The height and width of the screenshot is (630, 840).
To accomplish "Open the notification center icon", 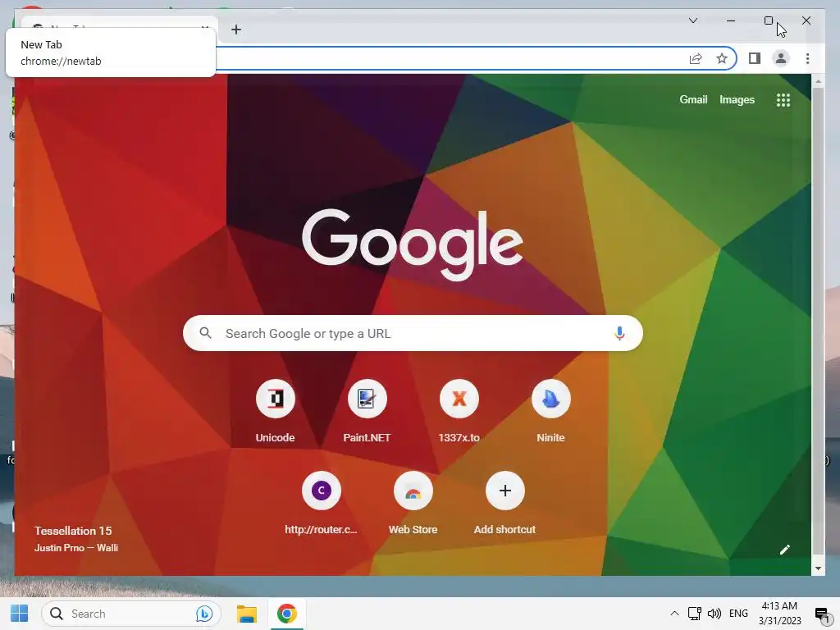I will click(821, 614).
